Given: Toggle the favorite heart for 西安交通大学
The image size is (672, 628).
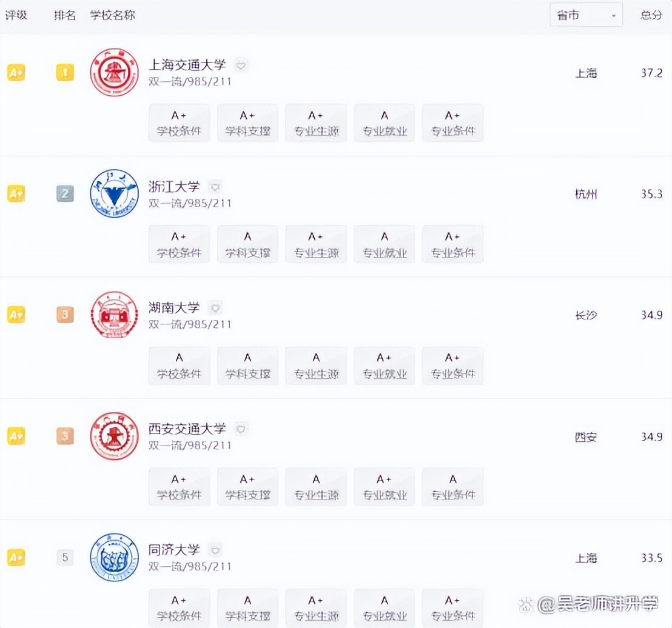Looking at the screenshot, I should point(241,429).
